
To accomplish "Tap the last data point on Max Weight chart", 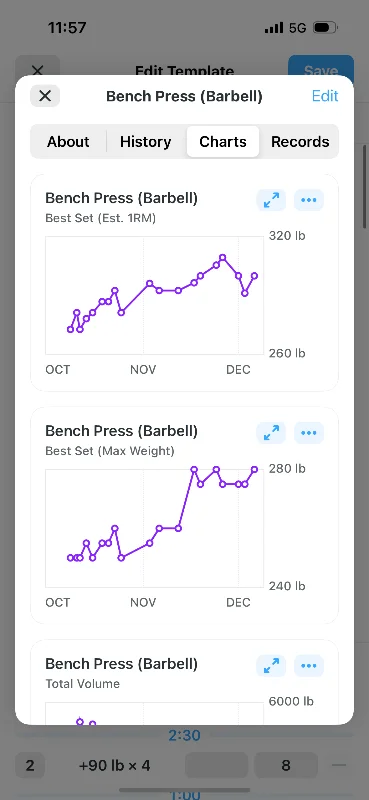I will pyautogui.click(x=255, y=469).
